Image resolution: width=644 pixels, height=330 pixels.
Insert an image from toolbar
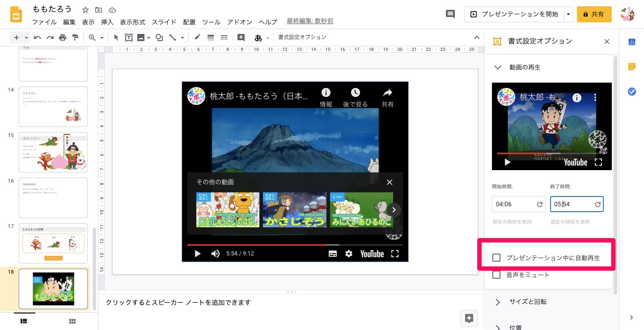tap(141, 38)
